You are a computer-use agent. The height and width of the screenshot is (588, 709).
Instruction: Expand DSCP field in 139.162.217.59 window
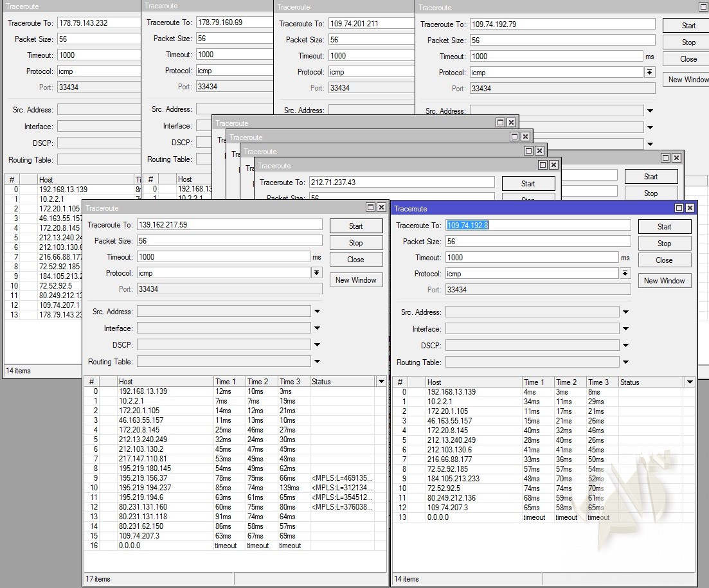click(x=317, y=345)
